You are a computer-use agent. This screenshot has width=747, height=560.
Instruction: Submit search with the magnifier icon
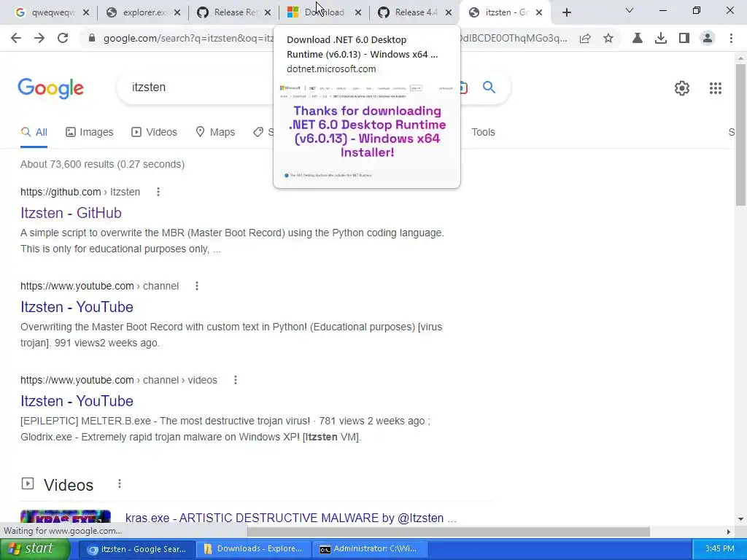tap(489, 87)
